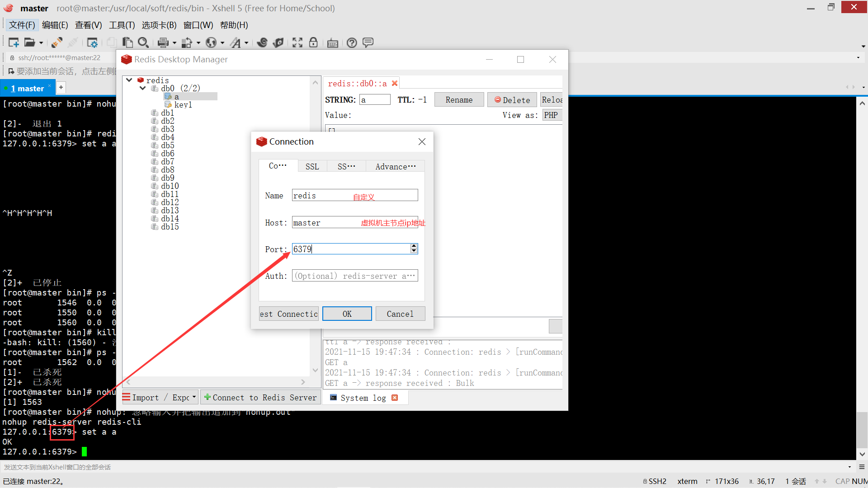
Task: Click the open folder toolbar icon
Action: tap(29, 42)
